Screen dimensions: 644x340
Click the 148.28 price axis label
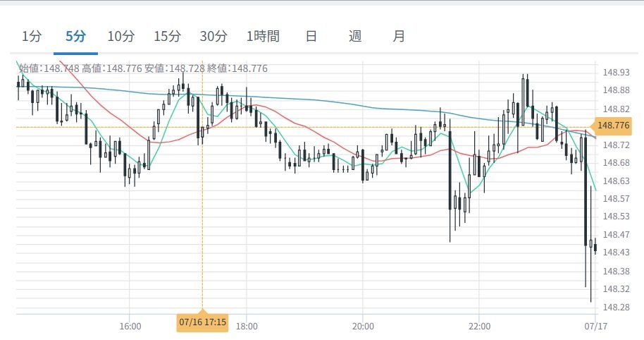coord(616,307)
